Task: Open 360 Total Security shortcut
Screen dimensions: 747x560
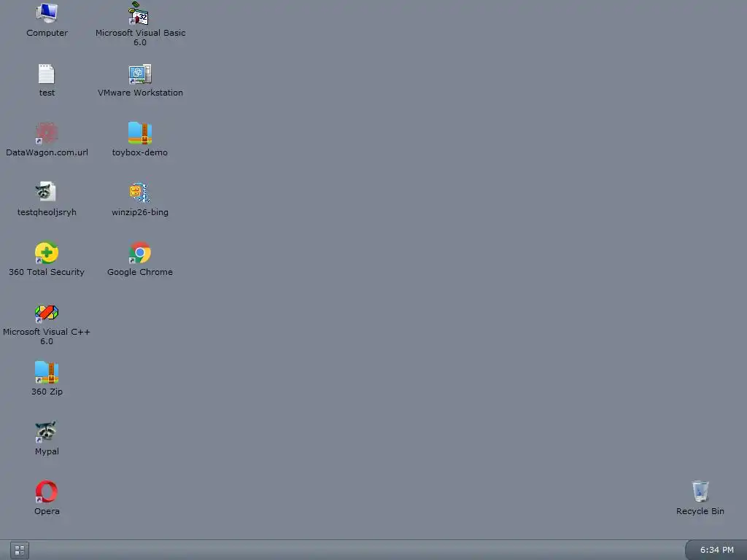Action: click(x=47, y=253)
